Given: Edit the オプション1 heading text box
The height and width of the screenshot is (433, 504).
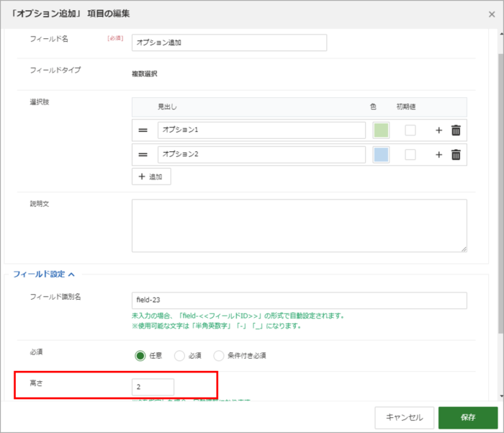Looking at the screenshot, I should click(261, 130).
